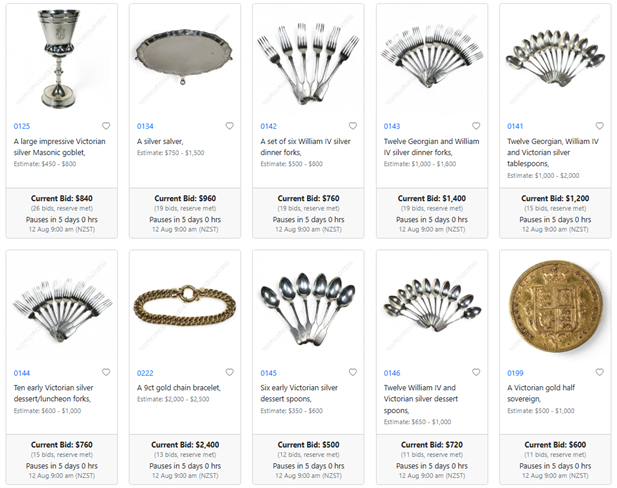Viewport: 617px width, 488px height.
Task: Open 'A set of six William IV' title
Action: tap(305, 147)
